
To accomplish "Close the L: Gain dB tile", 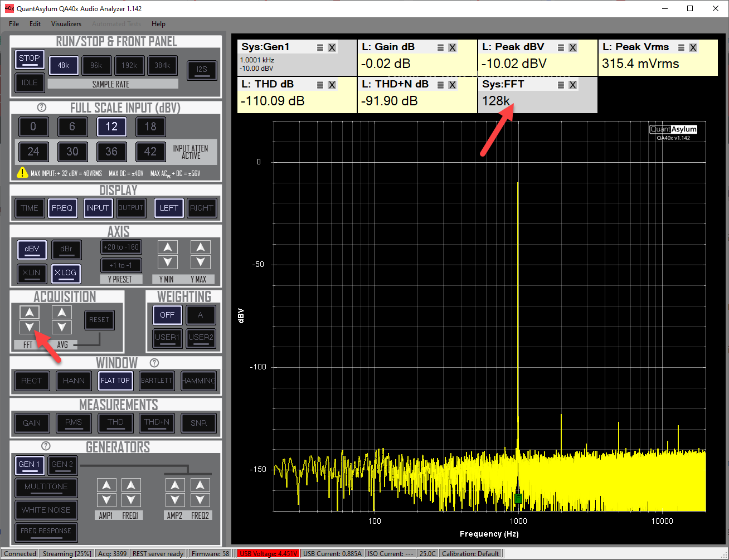I will pos(452,48).
